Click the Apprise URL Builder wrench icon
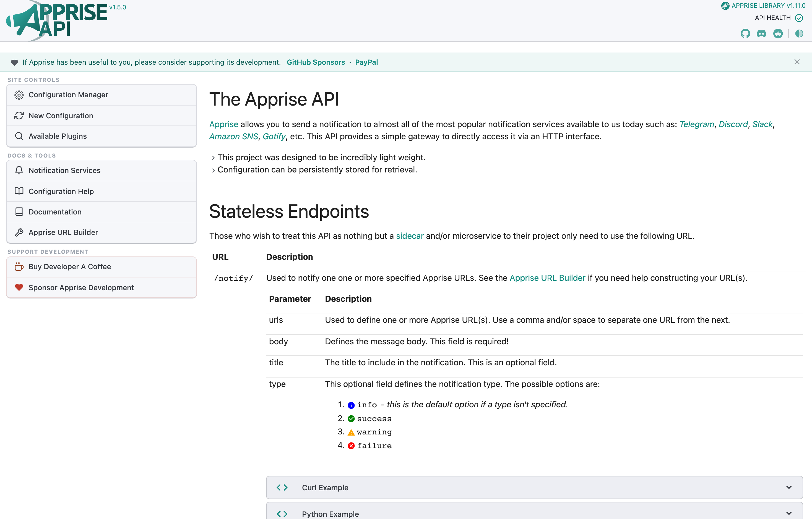Image resolution: width=812 pixels, height=519 pixels. [19, 232]
